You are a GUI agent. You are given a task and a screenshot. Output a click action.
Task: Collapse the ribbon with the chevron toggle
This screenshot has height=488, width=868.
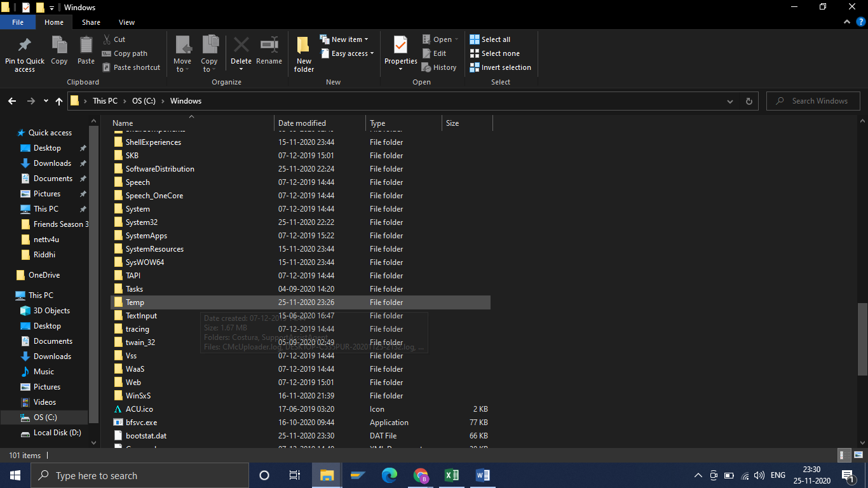tap(846, 21)
